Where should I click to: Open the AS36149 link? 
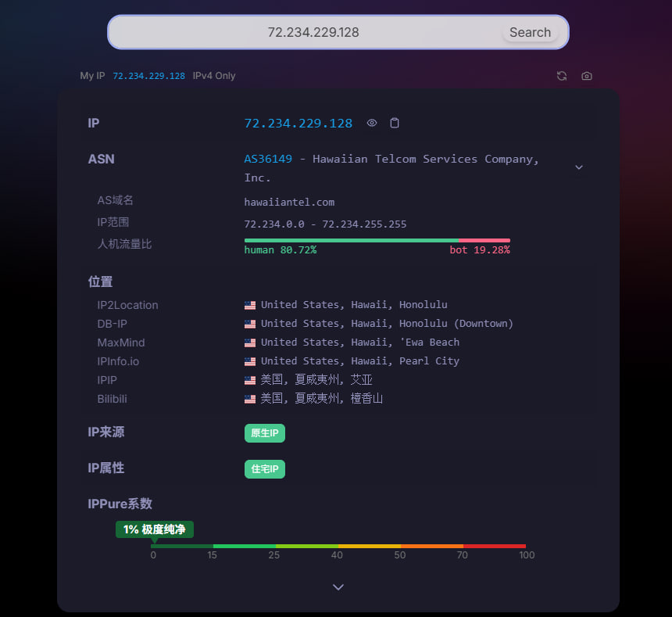pyautogui.click(x=268, y=159)
